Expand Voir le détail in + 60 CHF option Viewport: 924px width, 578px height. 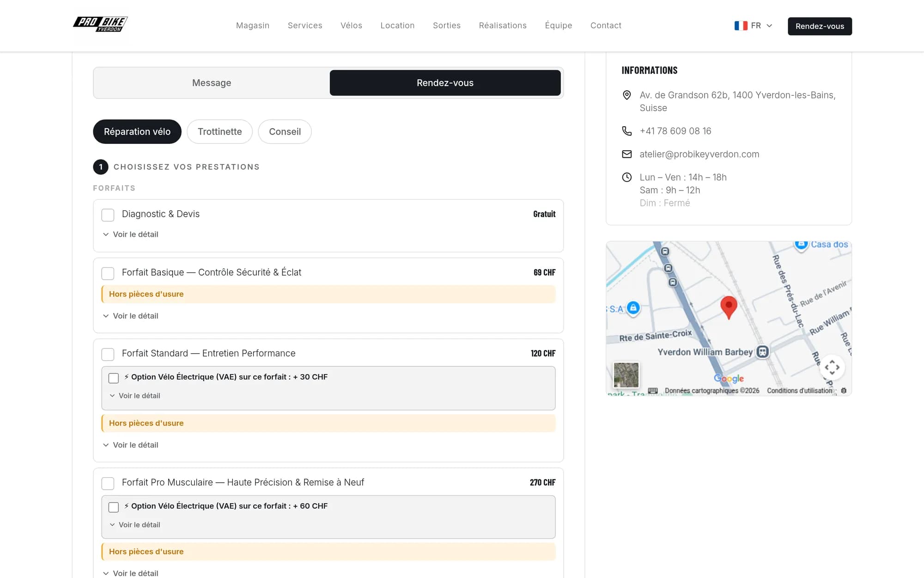tap(135, 525)
